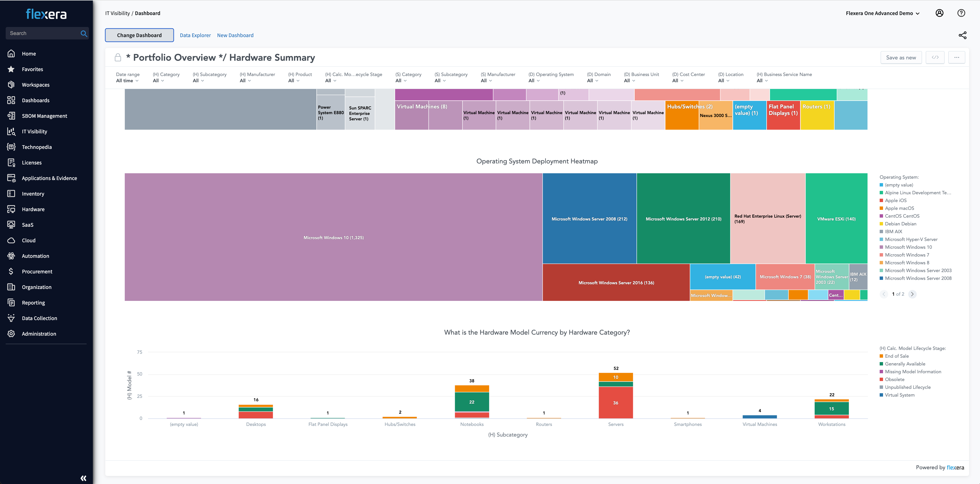Switch to the Data Explorer tab
The height and width of the screenshot is (484, 980).
(x=195, y=35)
